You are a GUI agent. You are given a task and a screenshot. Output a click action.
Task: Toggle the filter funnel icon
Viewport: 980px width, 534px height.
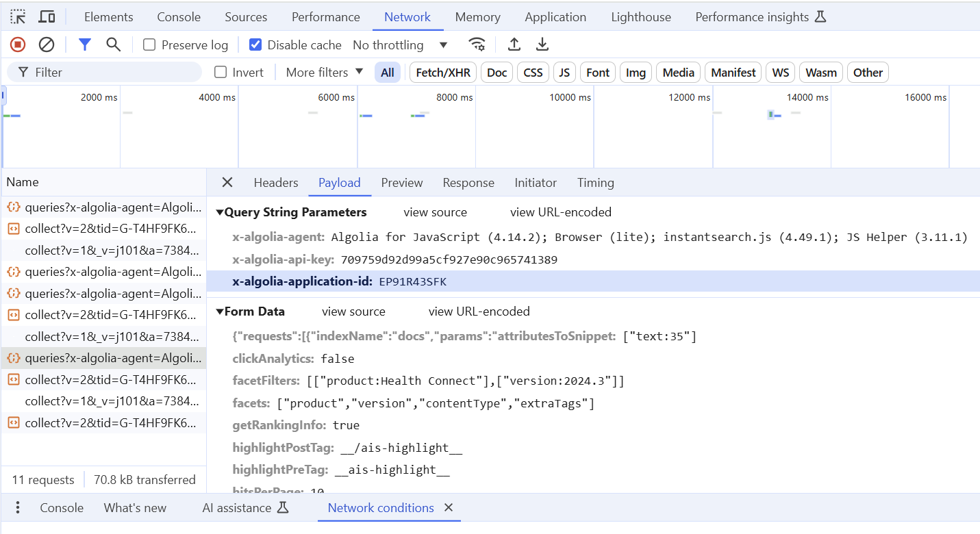tap(85, 44)
